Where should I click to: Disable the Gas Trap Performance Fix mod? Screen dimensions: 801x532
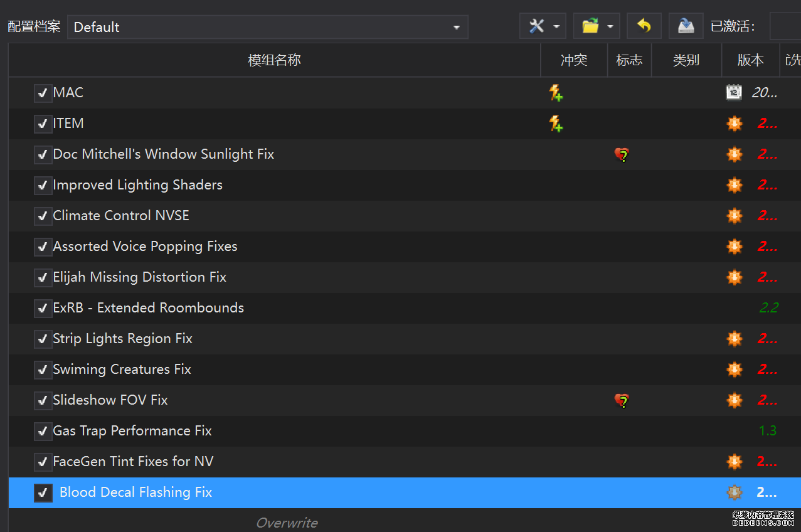point(43,432)
